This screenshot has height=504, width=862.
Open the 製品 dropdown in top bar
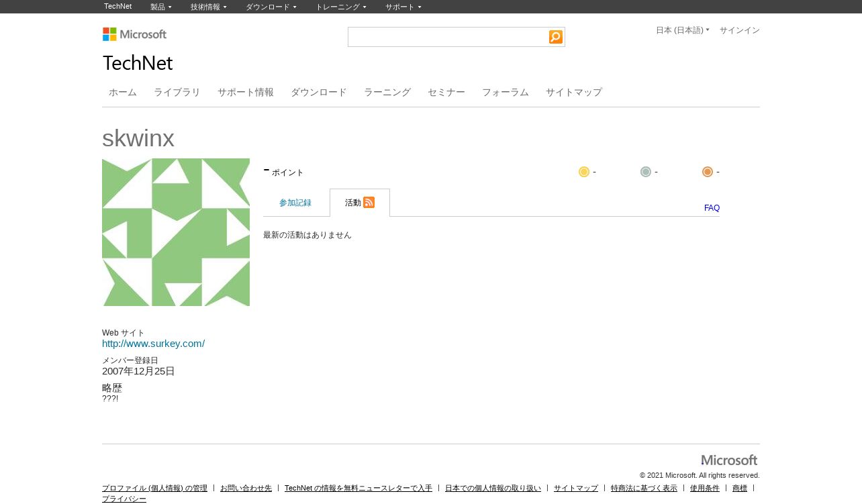coord(161,7)
